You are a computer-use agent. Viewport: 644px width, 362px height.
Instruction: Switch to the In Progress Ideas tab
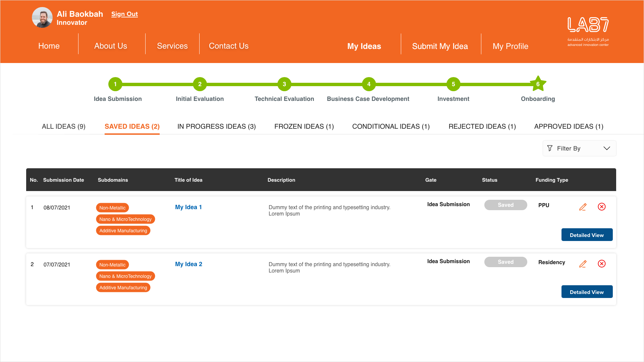coord(216,126)
